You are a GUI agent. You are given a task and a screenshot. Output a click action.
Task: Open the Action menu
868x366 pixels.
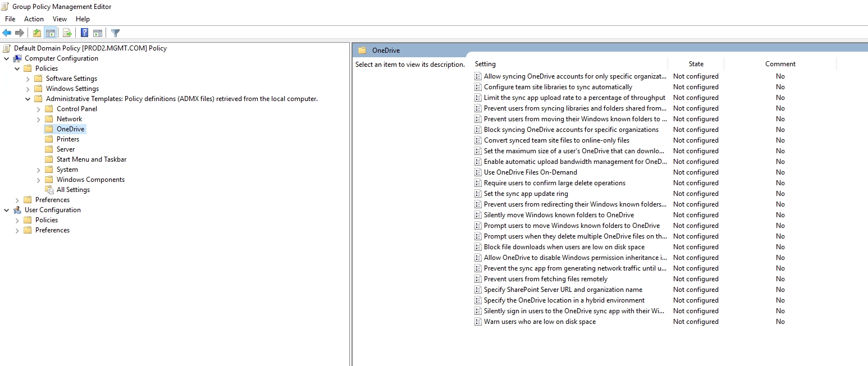34,19
